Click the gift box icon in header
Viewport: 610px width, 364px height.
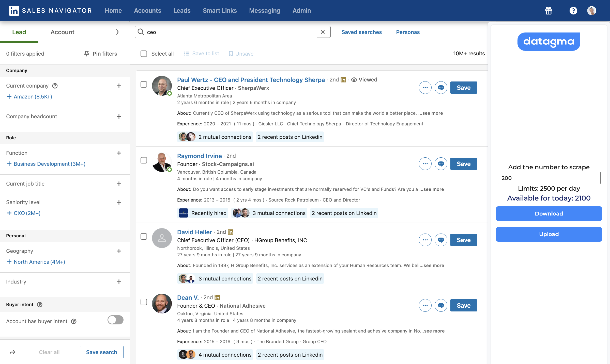coord(548,11)
